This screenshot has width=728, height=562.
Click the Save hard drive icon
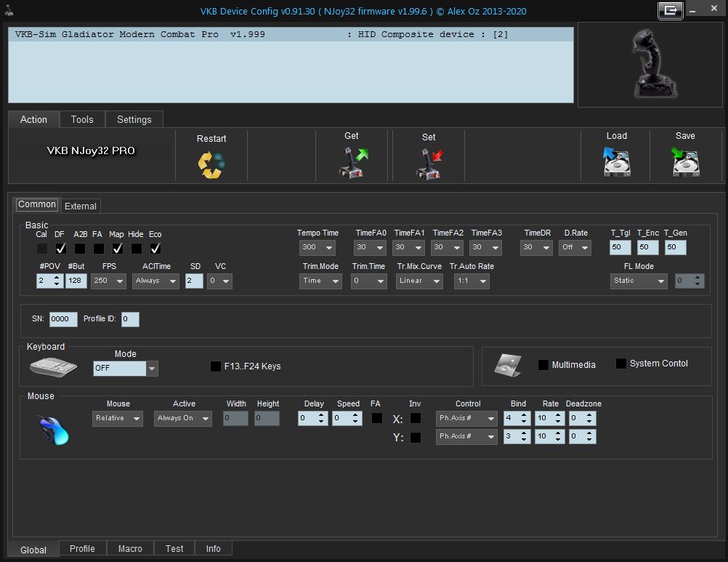(x=686, y=161)
